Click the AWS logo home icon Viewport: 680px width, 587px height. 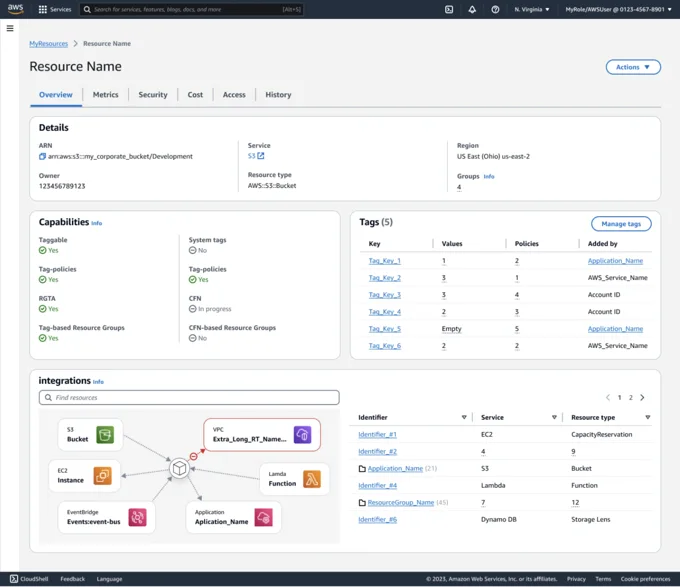click(15, 9)
